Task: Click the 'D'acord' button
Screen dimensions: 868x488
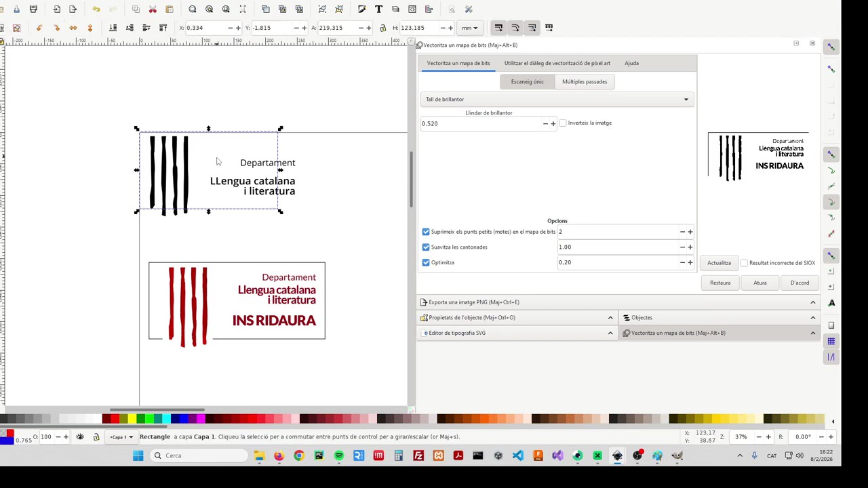Action: 800,283
